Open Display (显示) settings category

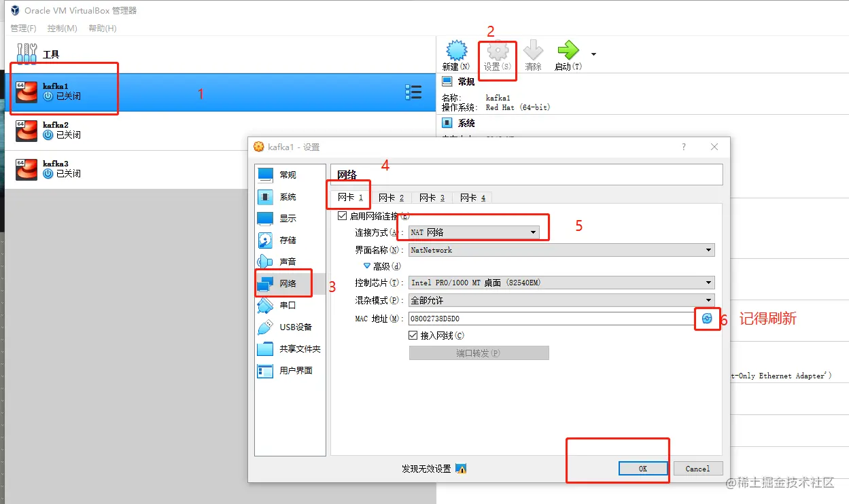[x=290, y=218]
